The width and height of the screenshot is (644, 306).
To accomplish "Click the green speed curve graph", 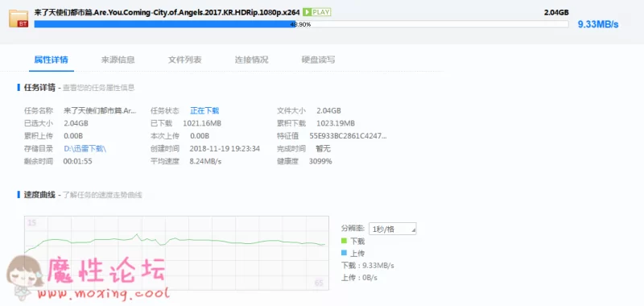I will tap(176, 253).
